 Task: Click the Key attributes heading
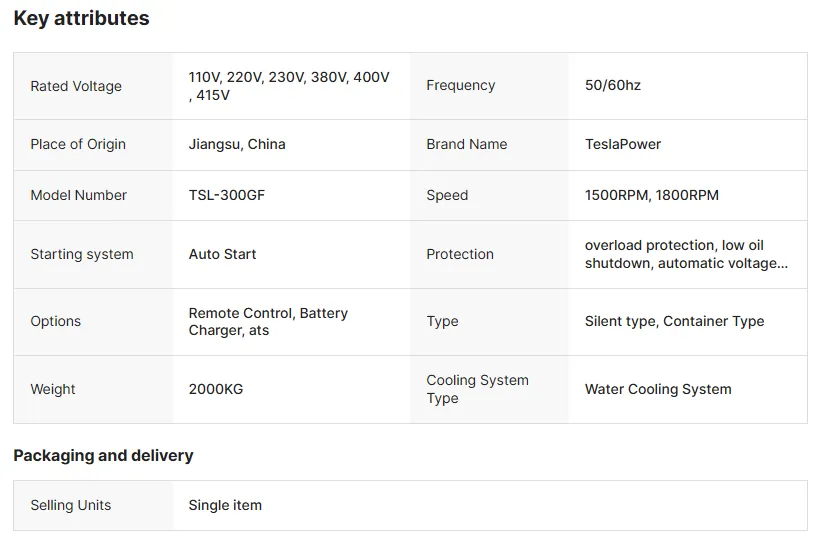point(81,18)
